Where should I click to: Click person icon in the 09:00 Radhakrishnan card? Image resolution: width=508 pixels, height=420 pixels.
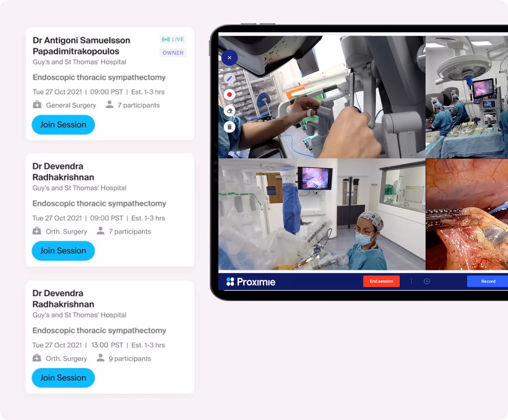[x=101, y=231]
